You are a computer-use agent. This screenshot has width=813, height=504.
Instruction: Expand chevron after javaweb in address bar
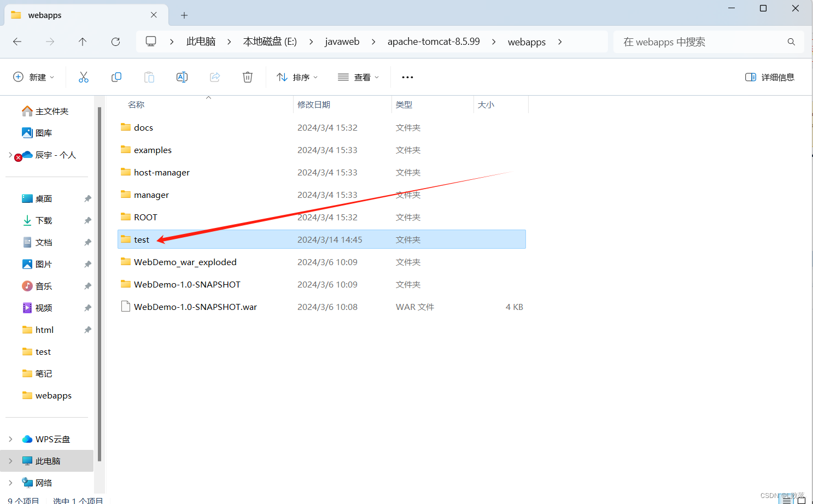[x=373, y=42]
